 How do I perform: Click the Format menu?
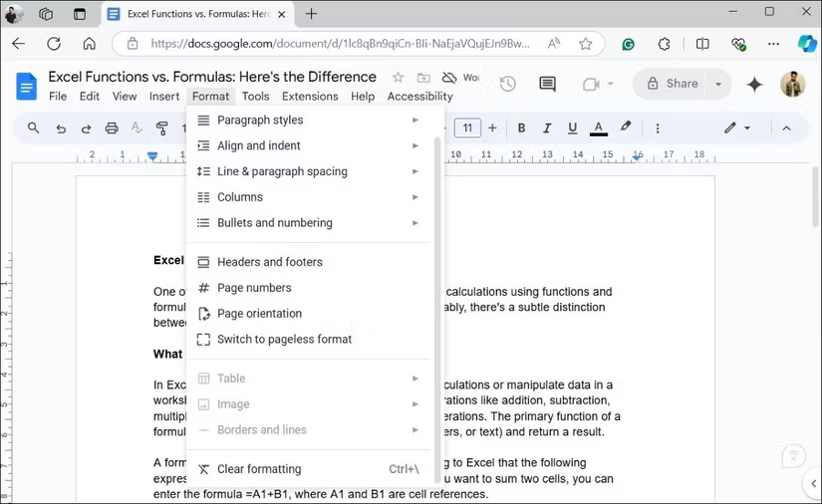tap(211, 97)
